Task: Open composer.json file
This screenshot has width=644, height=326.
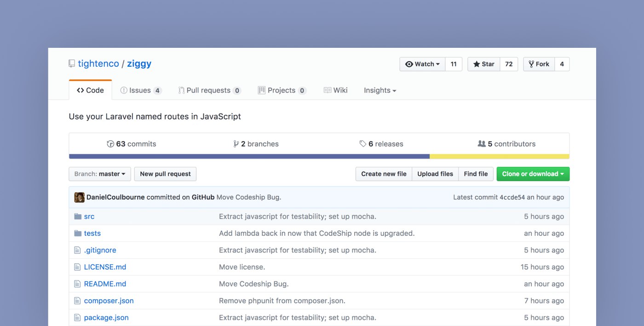Action: (x=109, y=301)
